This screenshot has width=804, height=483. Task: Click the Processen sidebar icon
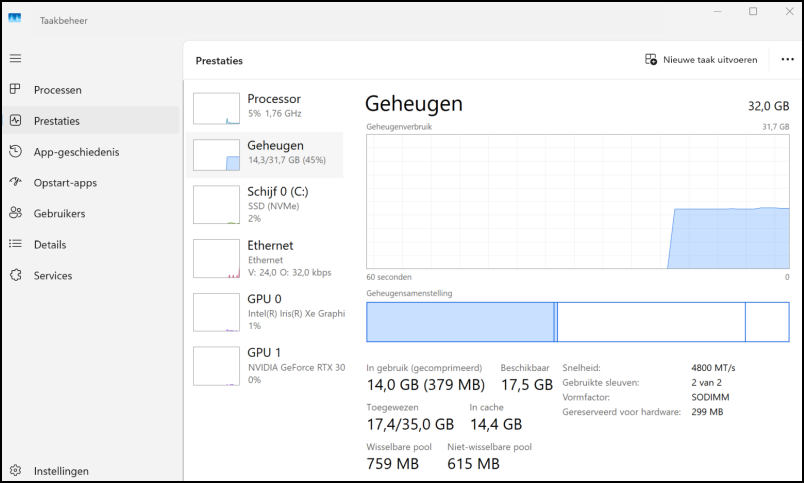tap(15, 90)
